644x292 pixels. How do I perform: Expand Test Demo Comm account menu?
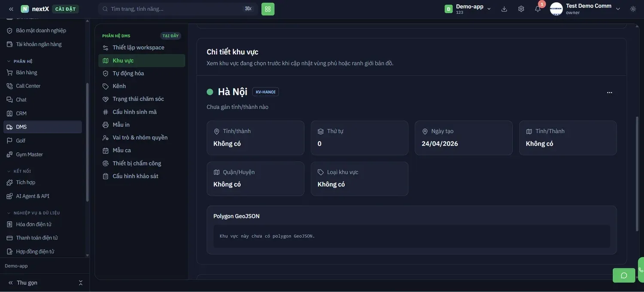585,9
